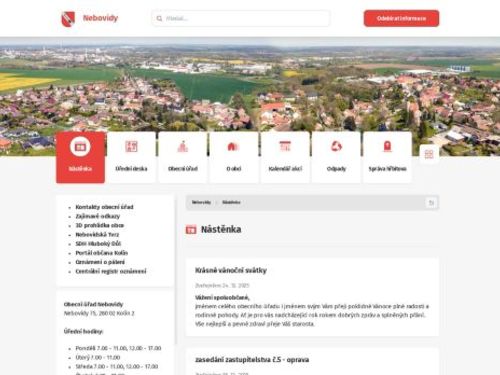Open the Obecní úřad tile
Viewport: 500px width, 375px height.
click(183, 157)
